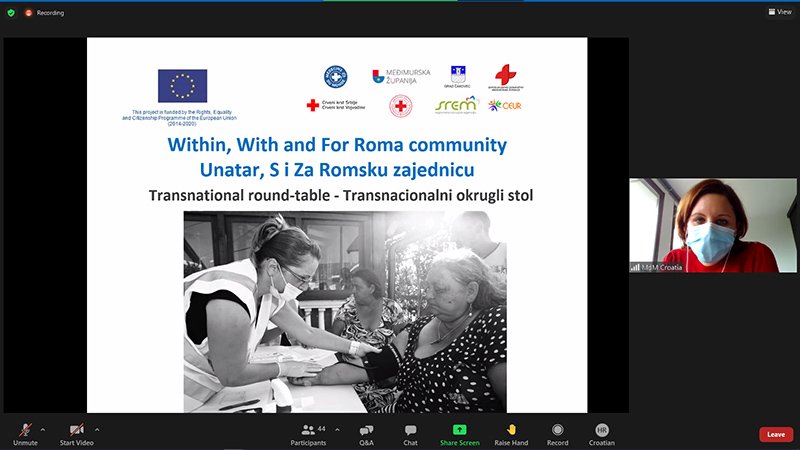Open the Croatian language interpretation icon
Screen dimensions: 800x450
click(602, 430)
